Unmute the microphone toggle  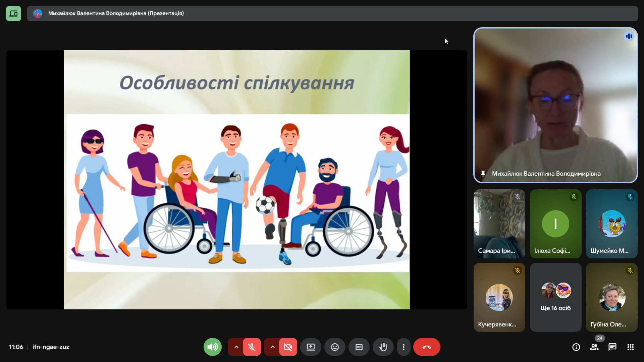(x=252, y=347)
